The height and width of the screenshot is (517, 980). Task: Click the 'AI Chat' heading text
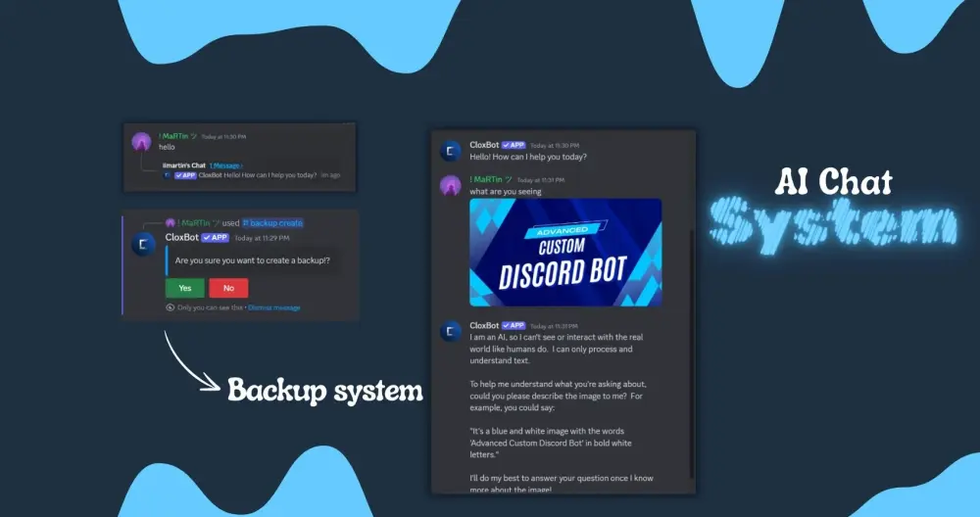tap(834, 182)
